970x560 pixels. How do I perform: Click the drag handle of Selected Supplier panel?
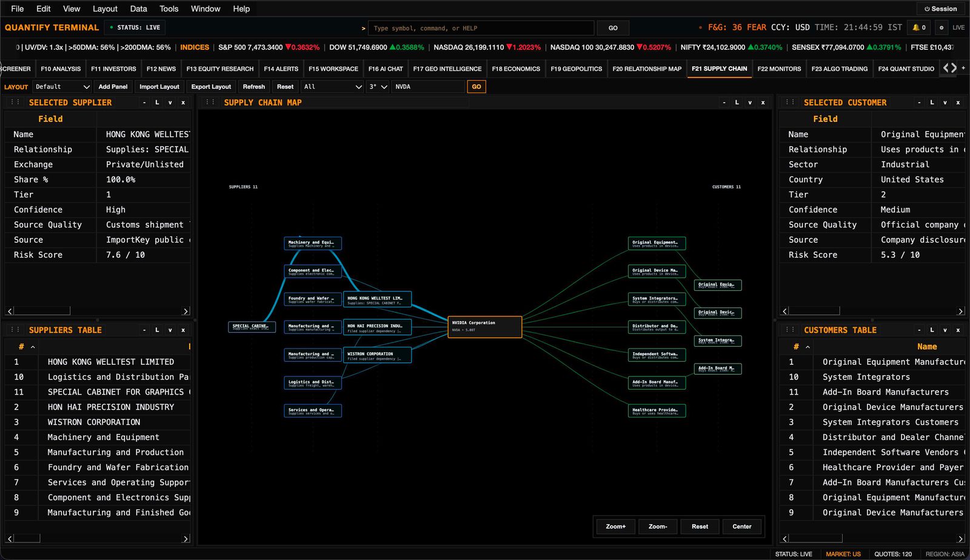pos(15,102)
